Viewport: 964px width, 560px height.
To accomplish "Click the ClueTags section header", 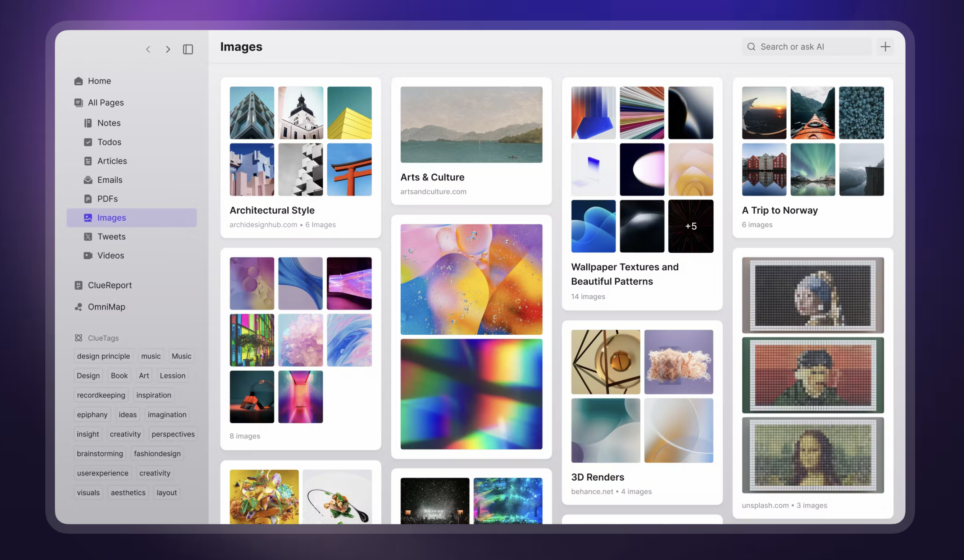I will click(103, 338).
